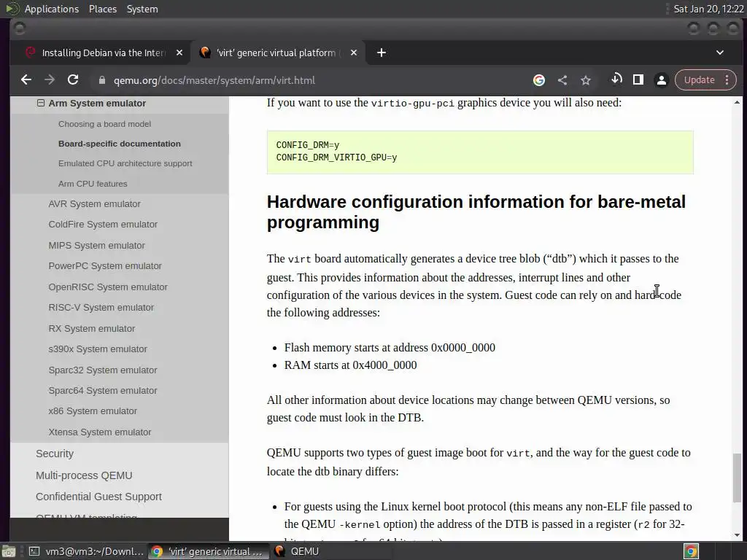Click scrollbar up arrow
The image size is (747, 560).
coord(737,102)
